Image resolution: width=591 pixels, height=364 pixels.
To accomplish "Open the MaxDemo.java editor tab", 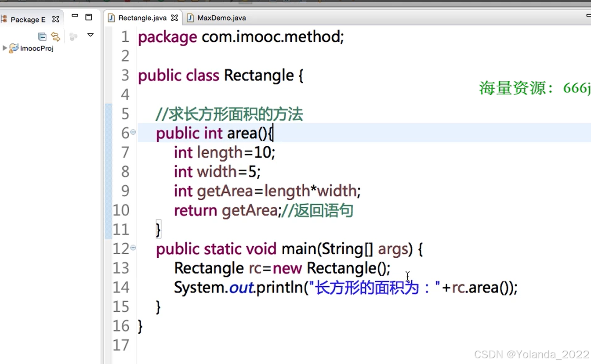I will pyautogui.click(x=221, y=18).
